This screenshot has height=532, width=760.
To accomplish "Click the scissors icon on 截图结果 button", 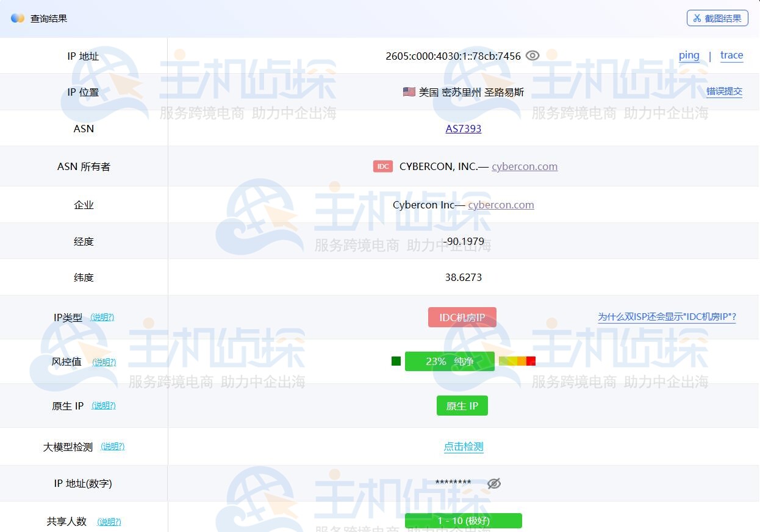I will tap(697, 18).
